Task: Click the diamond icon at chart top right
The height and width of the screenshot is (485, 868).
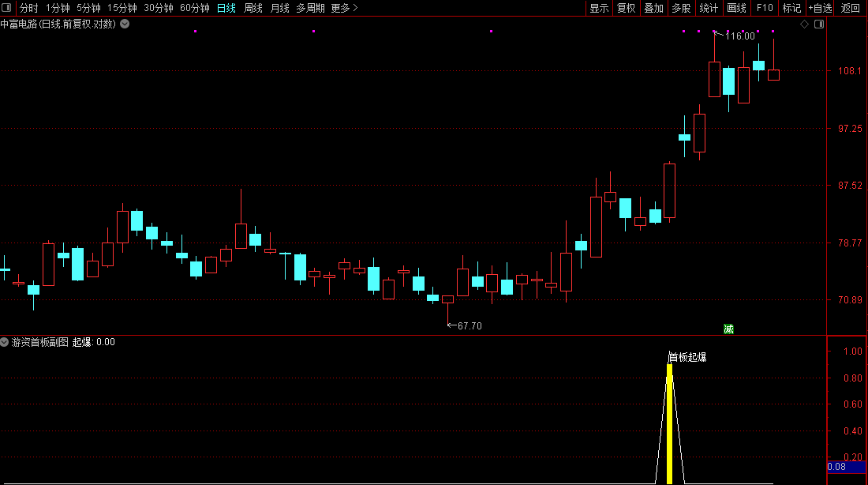Action: [804, 24]
